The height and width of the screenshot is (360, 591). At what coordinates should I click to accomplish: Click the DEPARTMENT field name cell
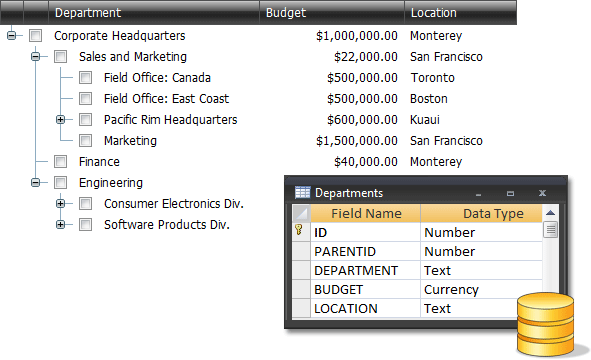pyautogui.click(x=365, y=271)
